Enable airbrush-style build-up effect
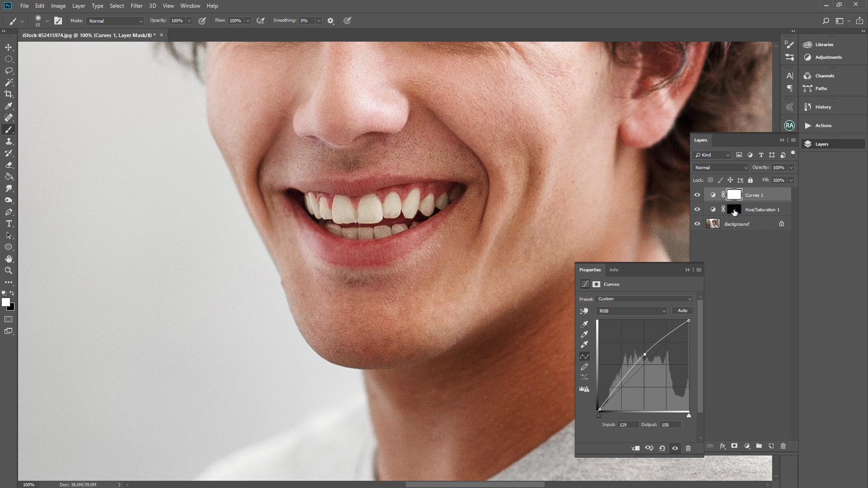The height and width of the screenshot is (488, 868). [261, 21]
